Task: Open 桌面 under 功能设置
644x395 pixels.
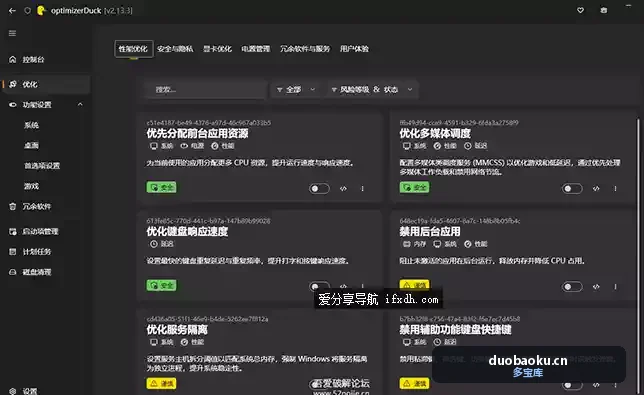Action: click(x=31, y=145)
